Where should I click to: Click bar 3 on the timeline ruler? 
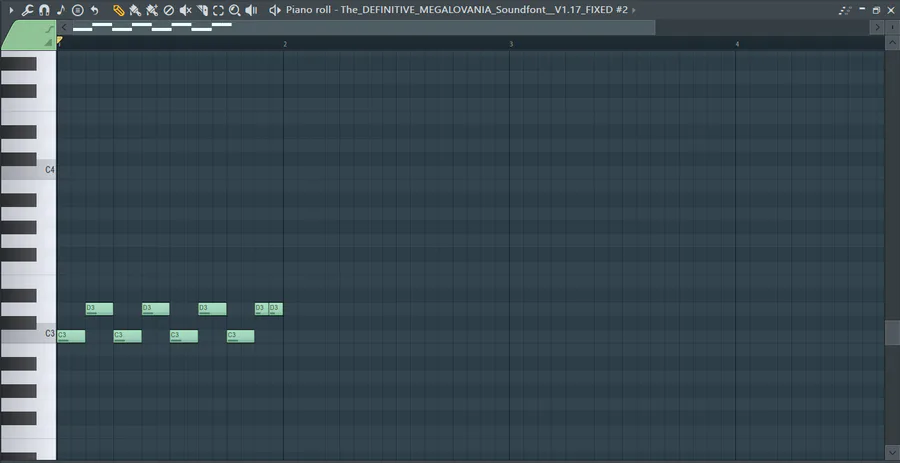pos(511,44)
